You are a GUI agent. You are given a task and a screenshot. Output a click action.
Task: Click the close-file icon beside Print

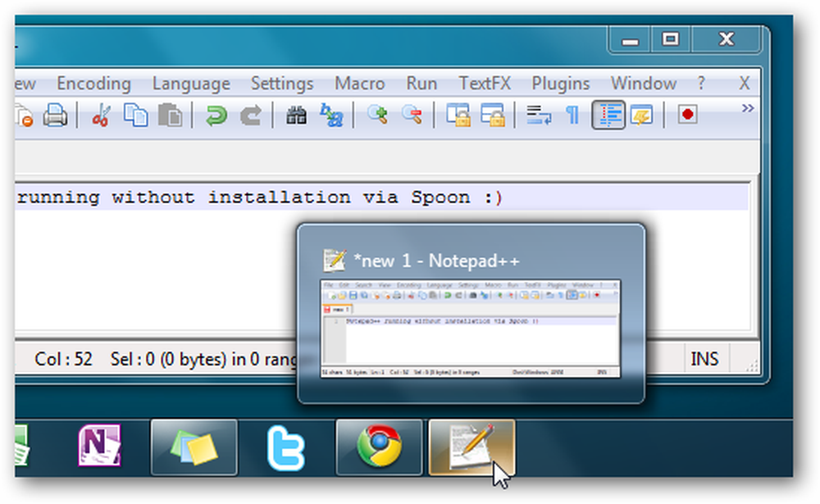tap(24, 116)
